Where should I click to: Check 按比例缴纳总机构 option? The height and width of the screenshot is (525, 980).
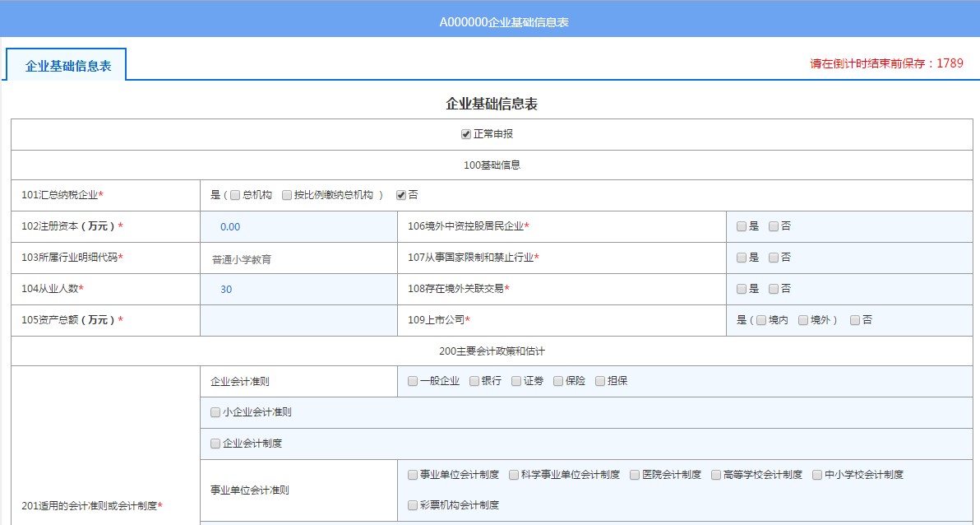point(287,195)
